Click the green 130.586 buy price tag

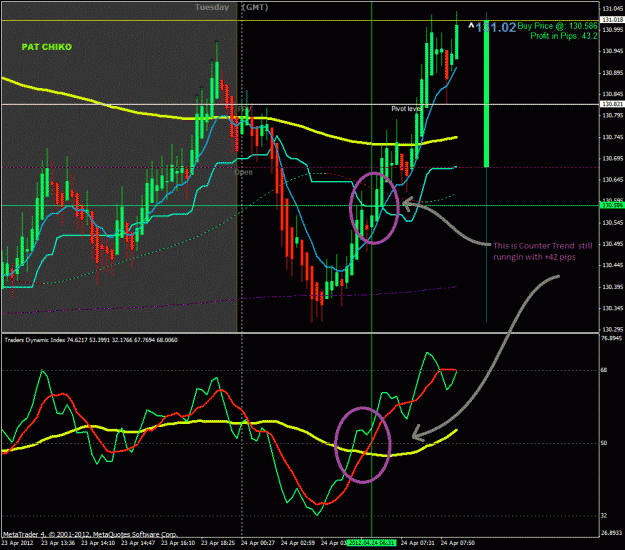612,205
